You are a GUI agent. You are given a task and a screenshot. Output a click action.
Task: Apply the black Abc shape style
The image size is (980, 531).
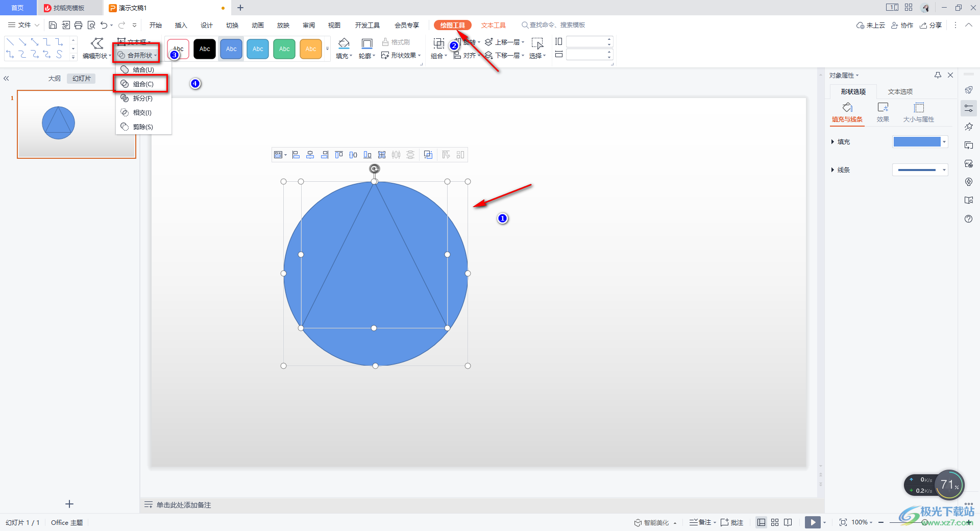tap(205, 49)
